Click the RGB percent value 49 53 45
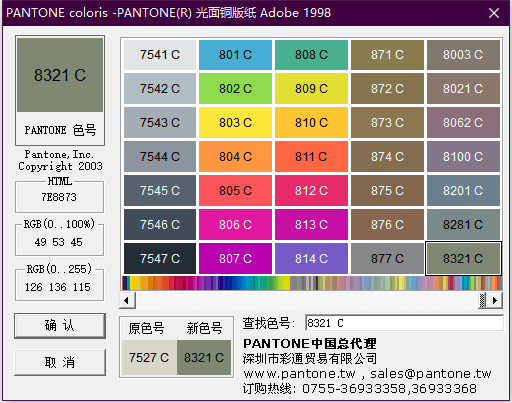512x403 pixels. tap(58, 242)
